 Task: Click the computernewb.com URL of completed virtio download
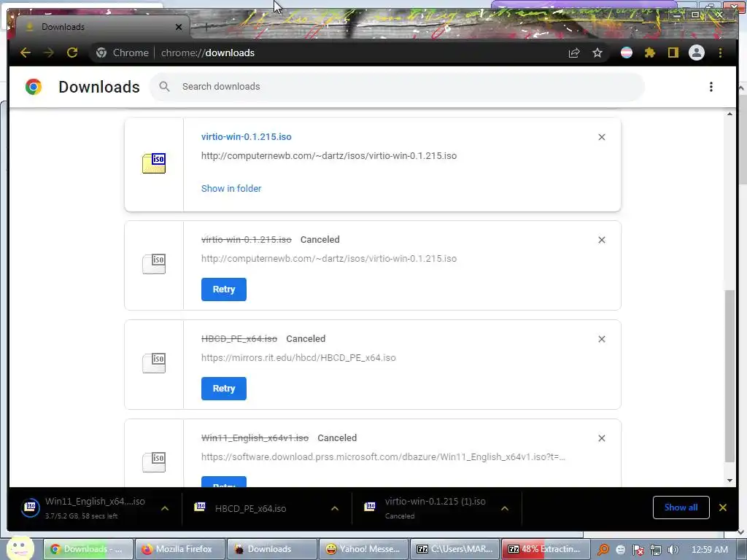coord(329,156)
